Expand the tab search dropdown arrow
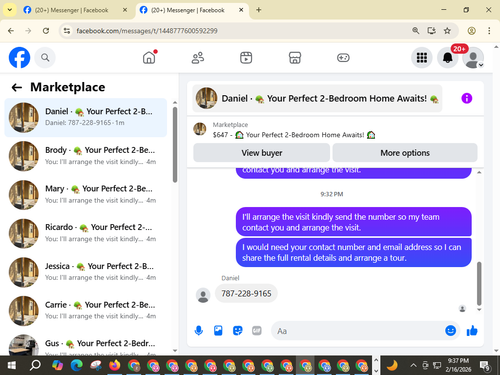 point(10,10)
